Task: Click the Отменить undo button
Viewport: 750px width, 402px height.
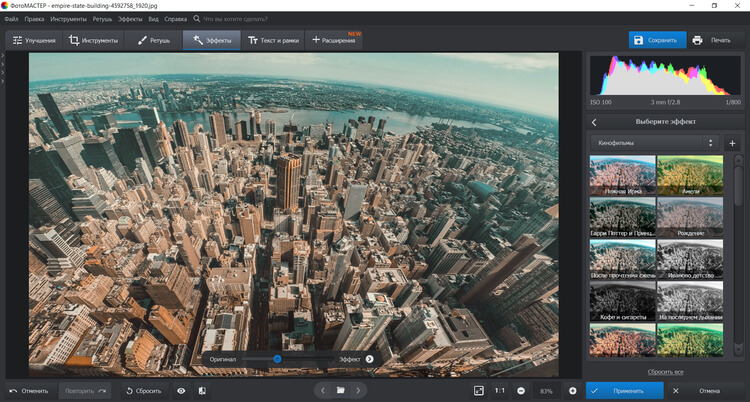Action: [28, 390]
